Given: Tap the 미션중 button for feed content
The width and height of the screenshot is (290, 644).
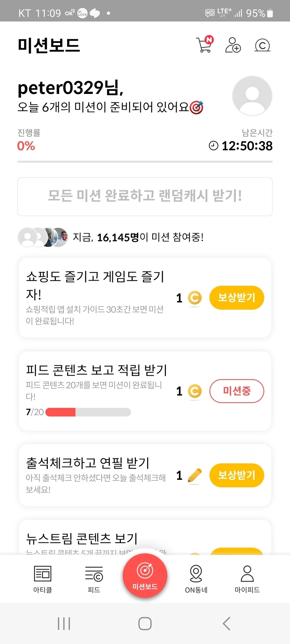Looking at the screenshot, I should pyautogui.click(x=237, y=391).
